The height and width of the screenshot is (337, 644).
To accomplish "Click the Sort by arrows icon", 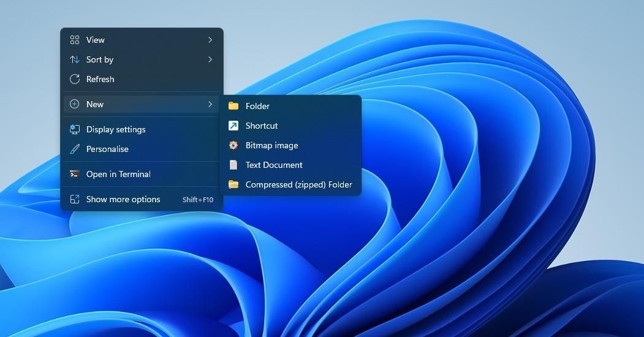I will click(74, 59).
